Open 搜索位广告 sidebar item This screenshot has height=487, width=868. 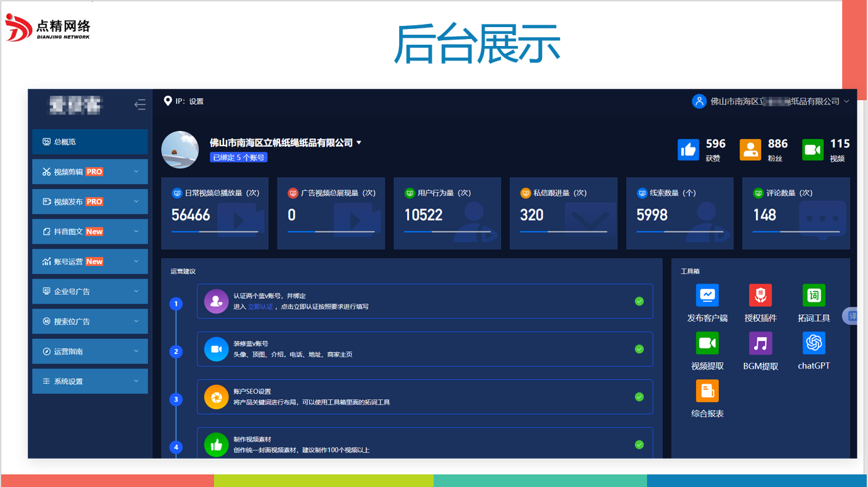pos(90,321)
